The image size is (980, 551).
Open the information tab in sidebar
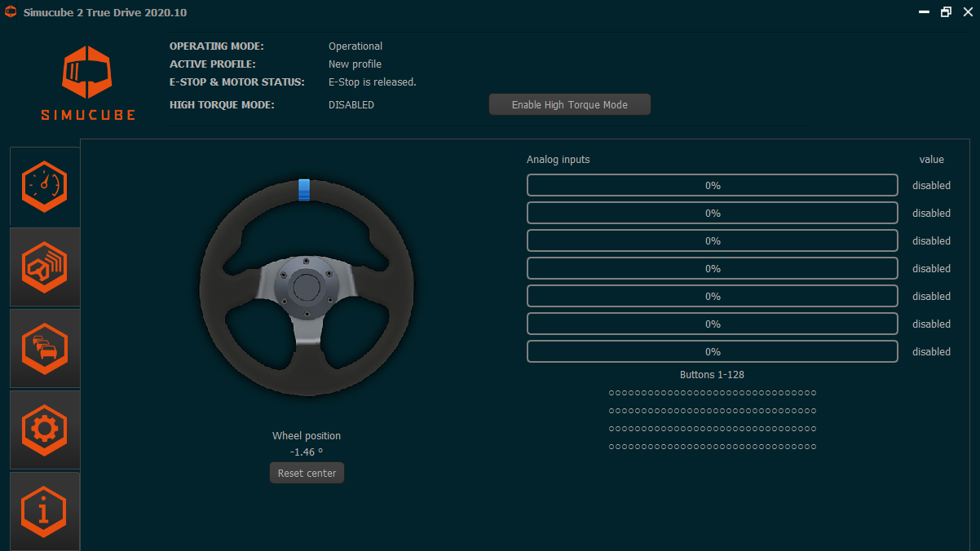[45, 511]
